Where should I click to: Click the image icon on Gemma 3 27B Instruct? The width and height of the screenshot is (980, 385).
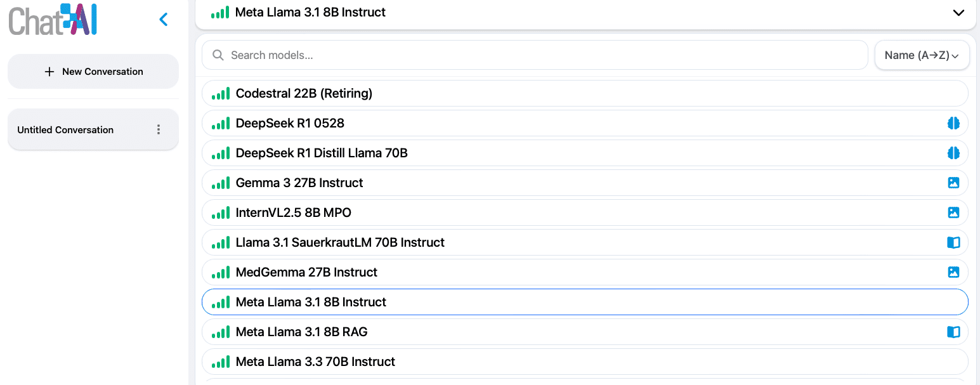pyautogui.click(x=953, y=183)
